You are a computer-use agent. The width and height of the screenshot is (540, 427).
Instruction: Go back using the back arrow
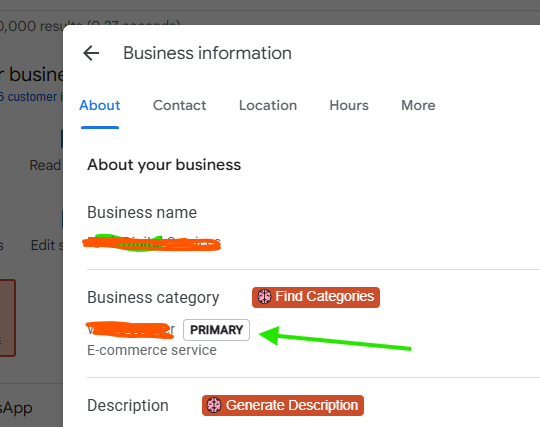tap(91, 53)
